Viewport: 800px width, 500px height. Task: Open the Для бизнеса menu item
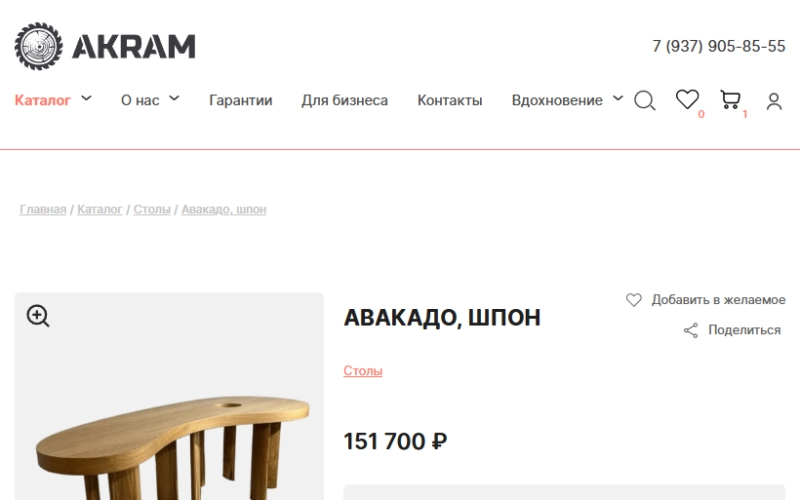344,101
